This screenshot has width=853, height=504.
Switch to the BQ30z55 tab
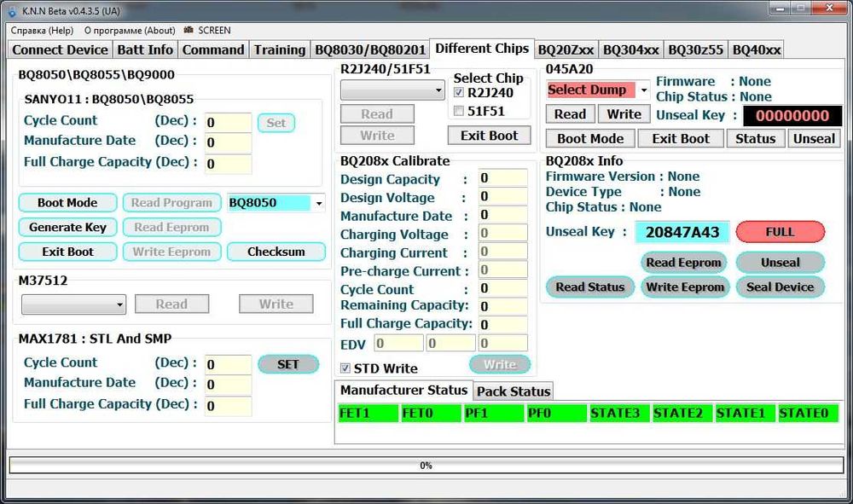[x=696, y=49]
